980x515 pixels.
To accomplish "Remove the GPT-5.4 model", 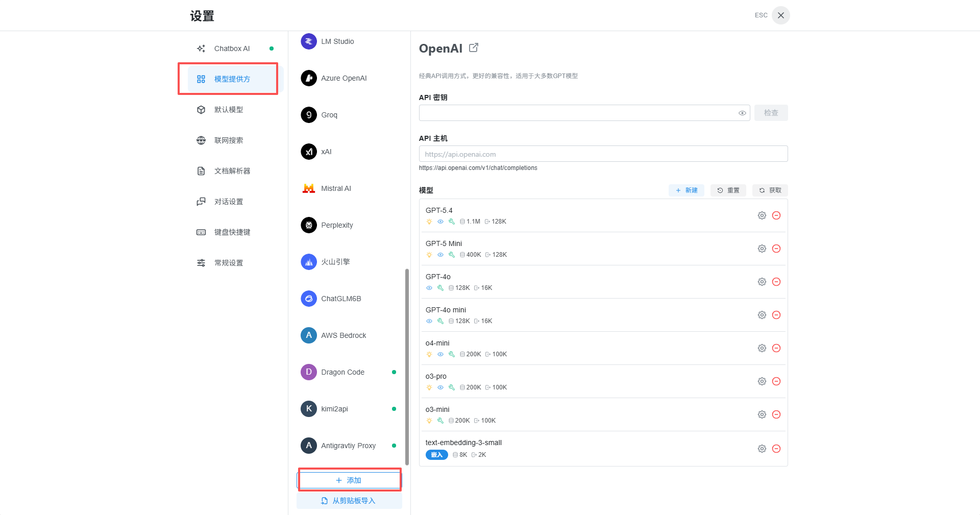I will pos(776,215).
